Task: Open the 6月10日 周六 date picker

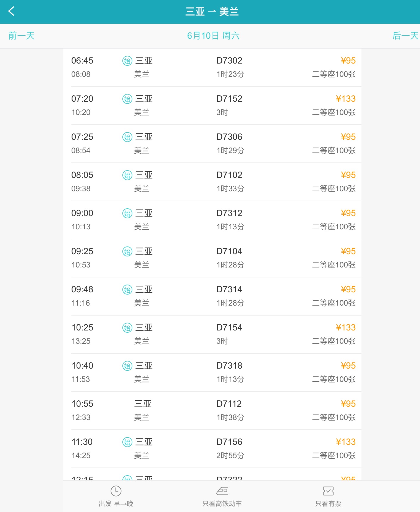Action: point(213,36)
